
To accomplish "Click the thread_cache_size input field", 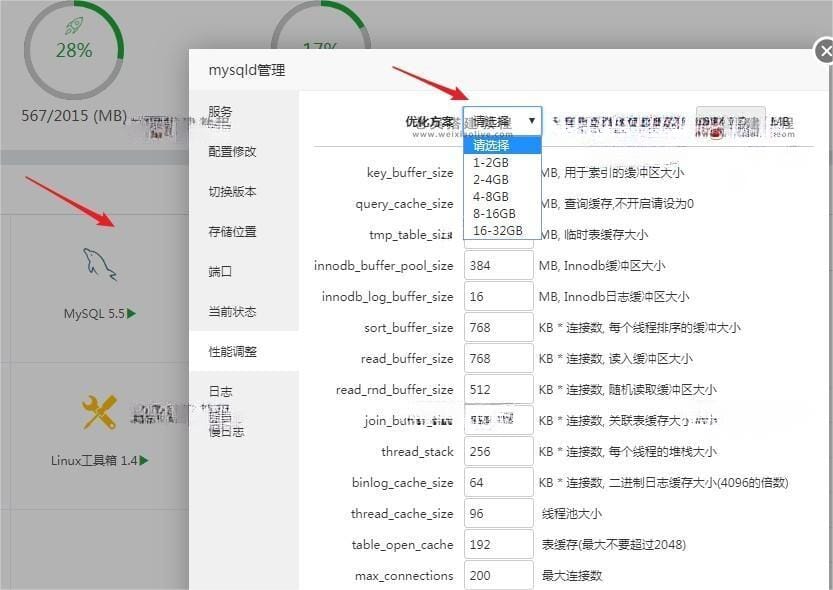I will [498, 514].
